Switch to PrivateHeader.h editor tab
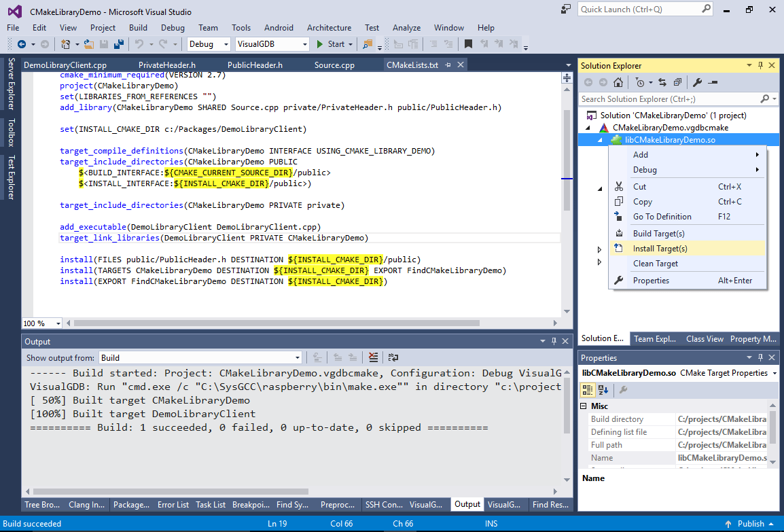This screenshot has width=784, height=532. [x=167, y=65]
